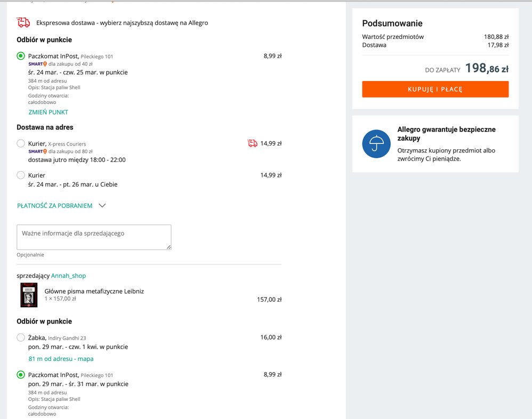Click the Zmień punkt link
Screen dimensions: 532x419
click(x=49, y=112)
